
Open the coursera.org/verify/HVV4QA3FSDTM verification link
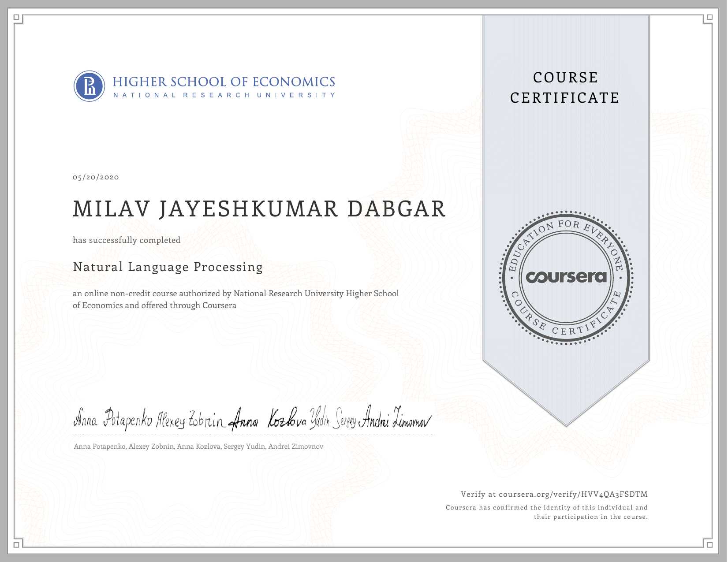click(573, 494)
